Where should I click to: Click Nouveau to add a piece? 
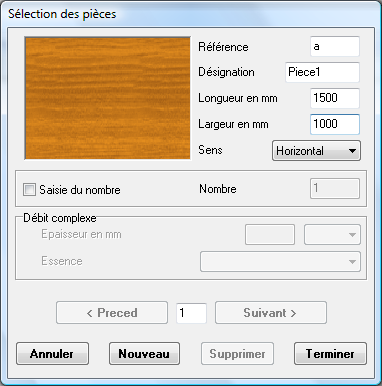tap(144, 353)
